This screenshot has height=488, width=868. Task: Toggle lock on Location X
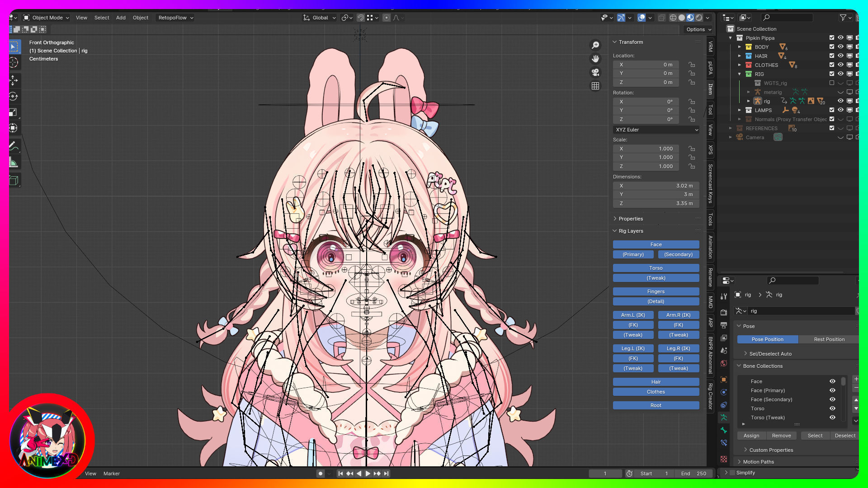point(692,65)
